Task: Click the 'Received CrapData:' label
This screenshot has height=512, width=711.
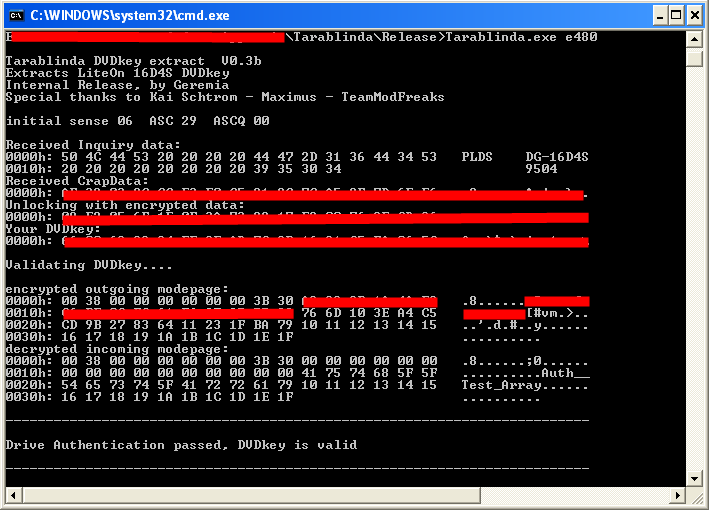Action: (77, 181)
